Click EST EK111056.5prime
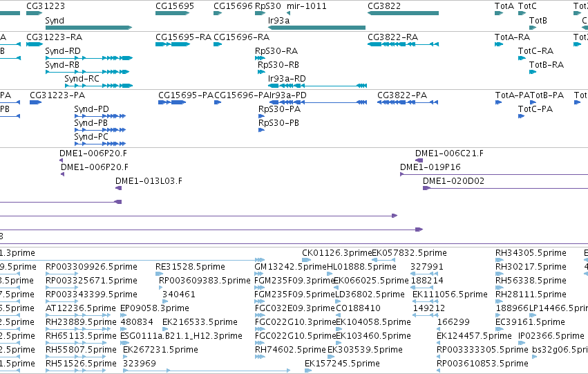The height and width of the screenshot is (374, 588). coord(450,294)
